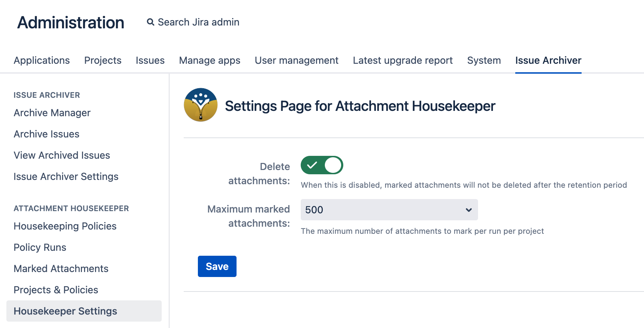Screen dimensions: 644x328
Task: Click the Search Jira admin input field
Action: (198, 22)
